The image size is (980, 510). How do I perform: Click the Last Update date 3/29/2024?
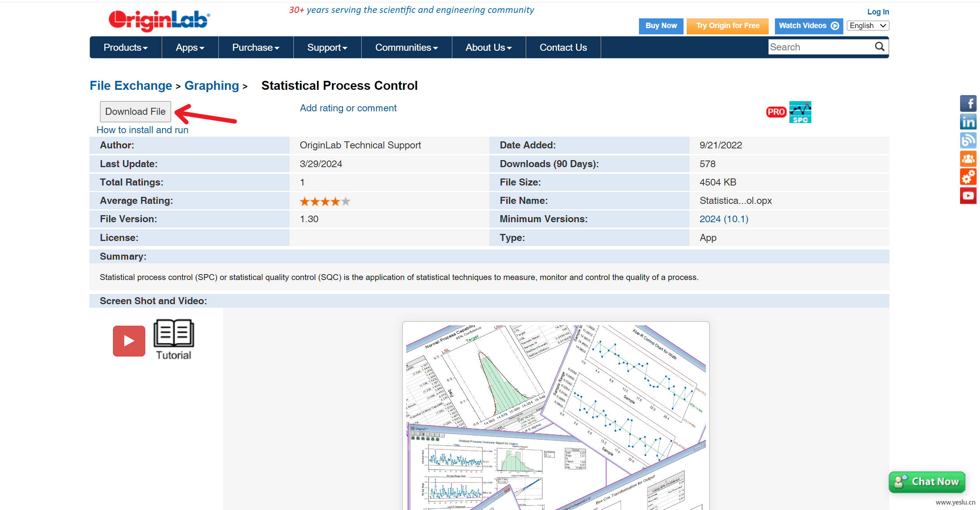pos(321,164)
